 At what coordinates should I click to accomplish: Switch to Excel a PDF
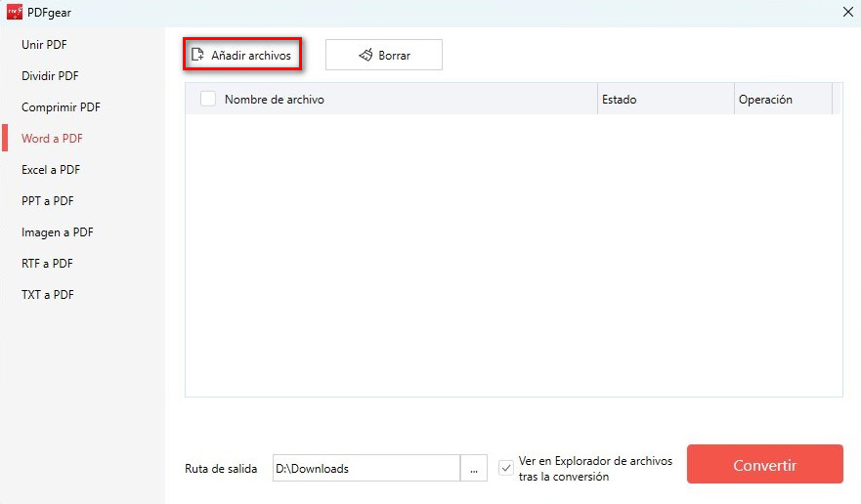pyautogui.click(x=51, y=170)
